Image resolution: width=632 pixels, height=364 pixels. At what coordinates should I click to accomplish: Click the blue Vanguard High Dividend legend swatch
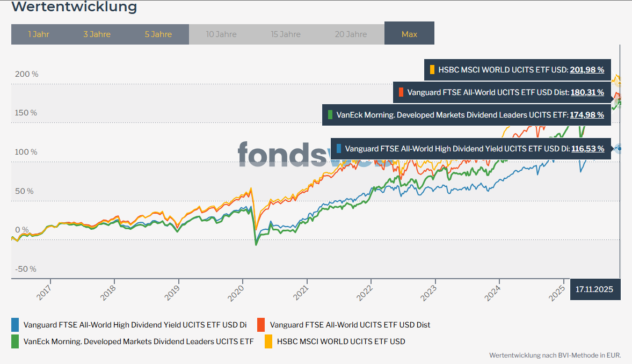(15, 324)
